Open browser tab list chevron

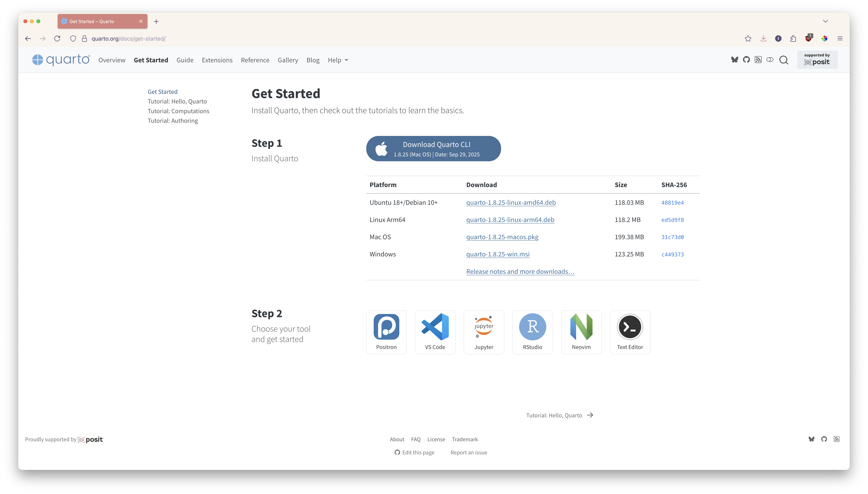click(825, 21)
